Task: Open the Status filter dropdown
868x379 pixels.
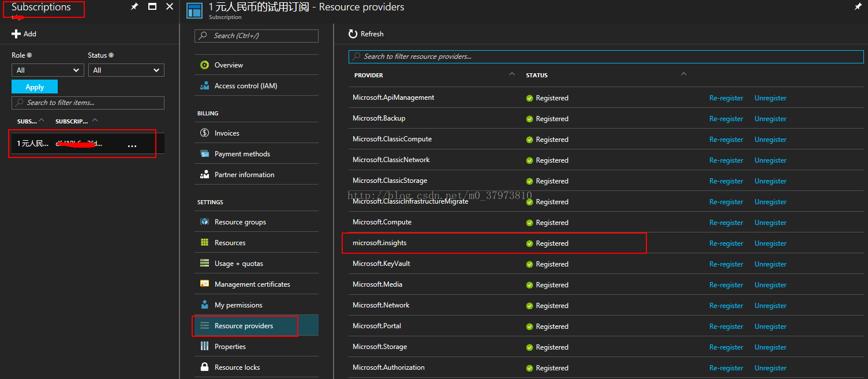Action: pyautogui.click(x=126, y=70)
